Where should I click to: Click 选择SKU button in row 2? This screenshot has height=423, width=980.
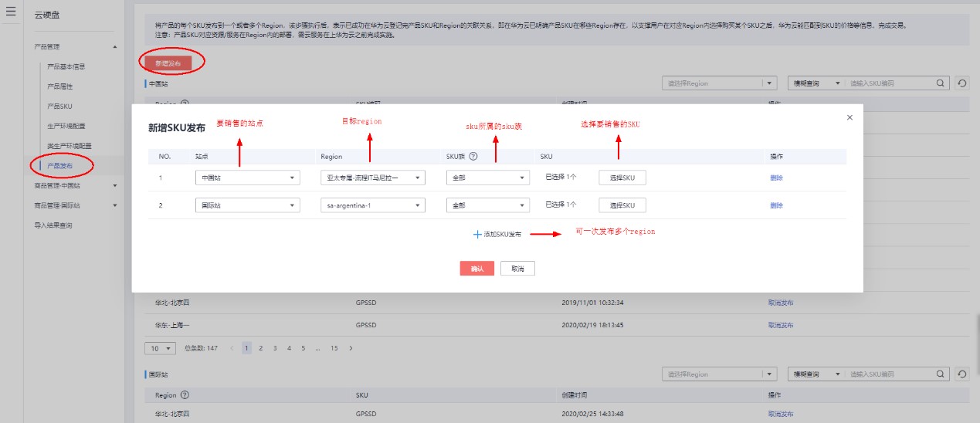coord(622,205)
